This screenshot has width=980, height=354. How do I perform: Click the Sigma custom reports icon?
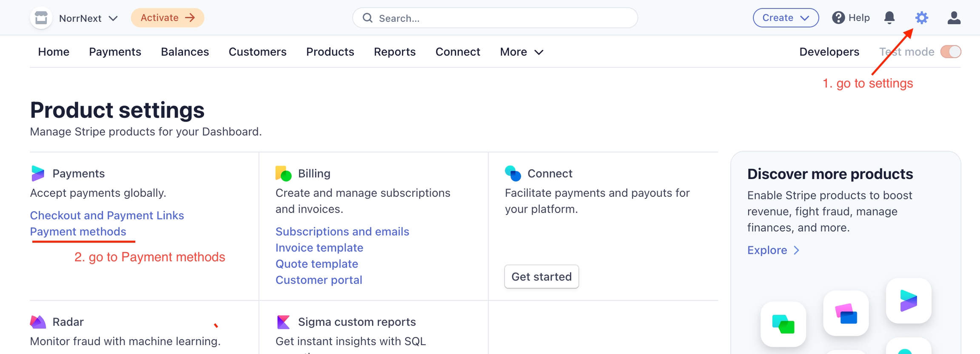click(283, 322)
